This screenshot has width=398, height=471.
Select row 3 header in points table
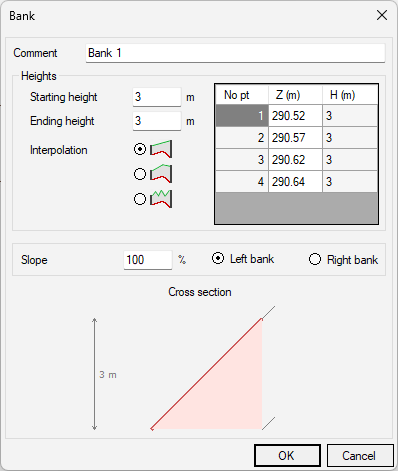[242, 160]
